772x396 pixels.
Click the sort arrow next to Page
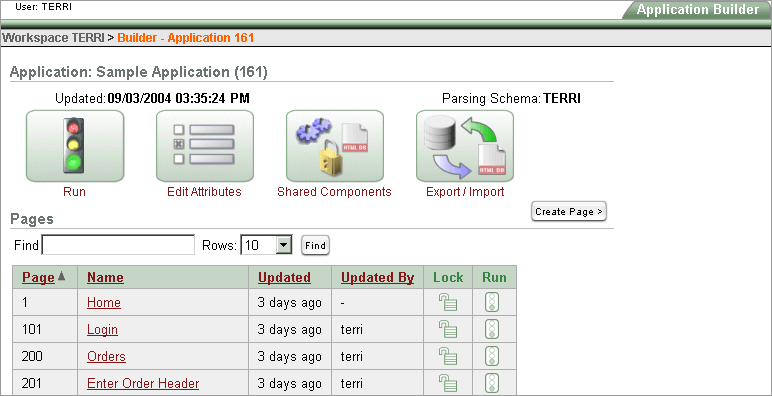tap(62, 276)
